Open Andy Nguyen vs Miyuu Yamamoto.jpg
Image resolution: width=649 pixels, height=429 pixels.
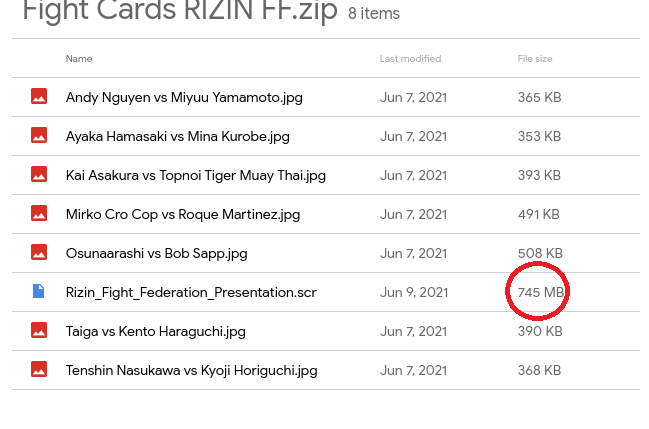tap(184, 97)
